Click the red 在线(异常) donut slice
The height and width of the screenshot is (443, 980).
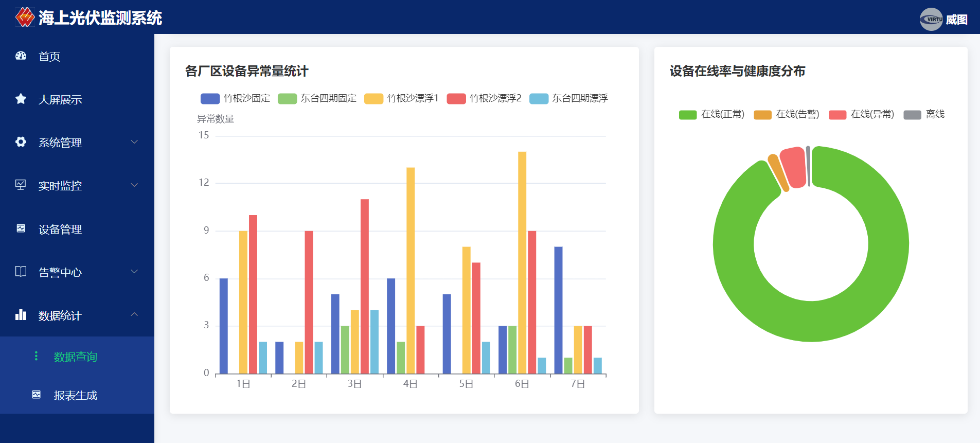pyautogui.click(x=793, y=167)
